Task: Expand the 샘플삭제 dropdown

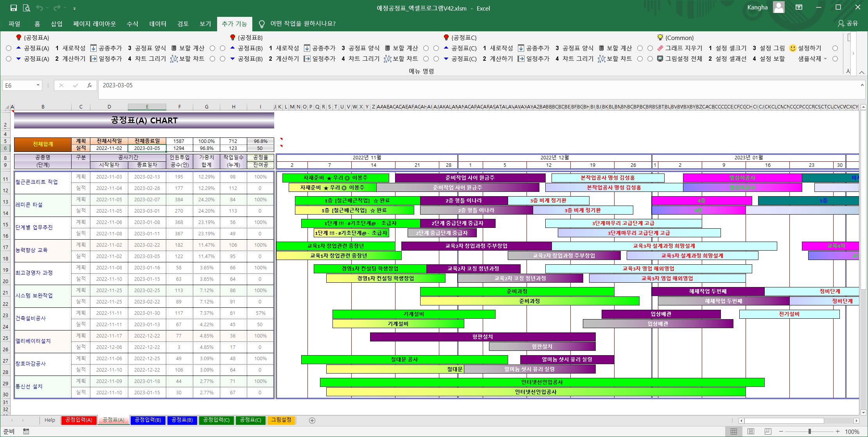Action: click(825, 59)
